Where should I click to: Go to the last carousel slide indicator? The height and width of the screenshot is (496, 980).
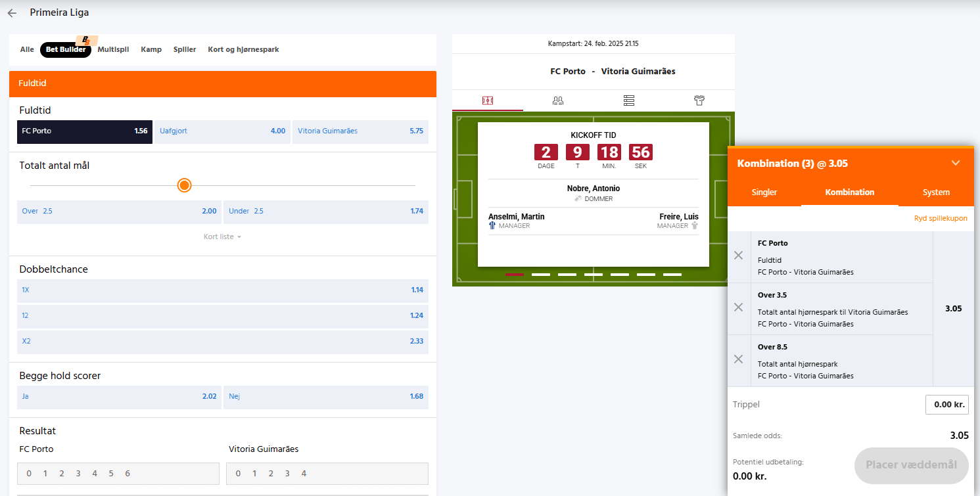pos(672,274)
